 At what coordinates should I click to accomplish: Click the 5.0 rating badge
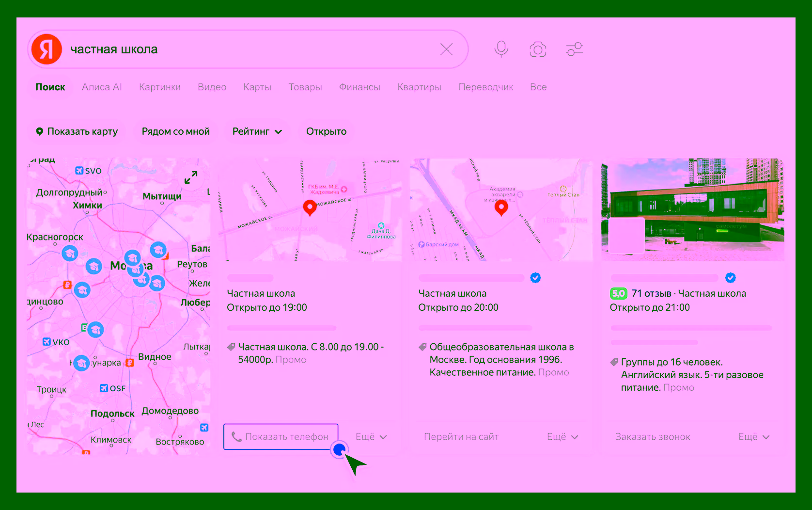tap(619, 293)
